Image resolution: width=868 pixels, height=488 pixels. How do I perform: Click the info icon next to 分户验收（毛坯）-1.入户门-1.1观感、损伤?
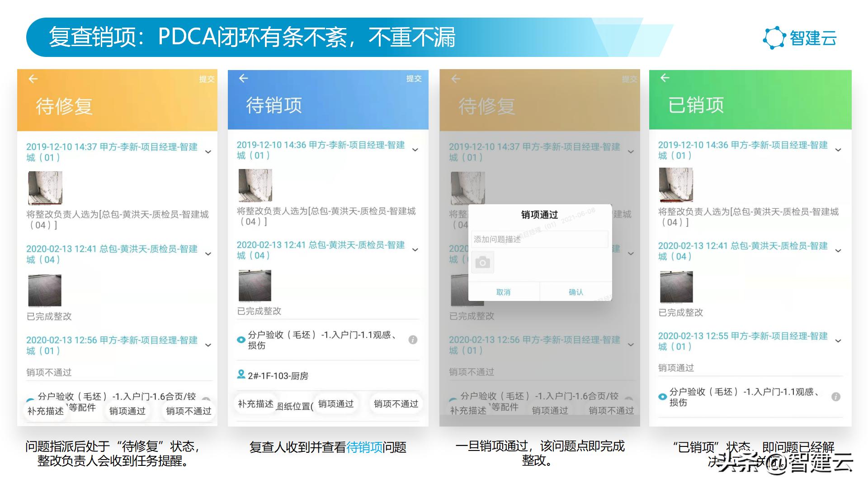tap(414, 339)
